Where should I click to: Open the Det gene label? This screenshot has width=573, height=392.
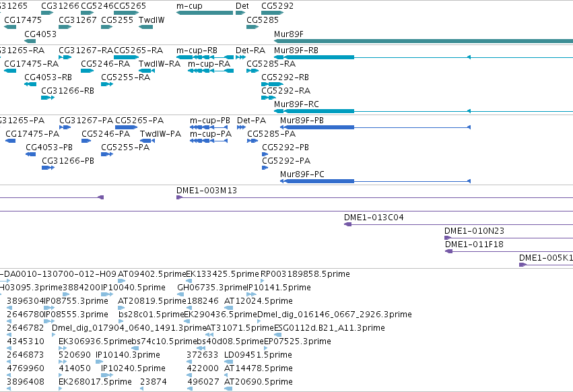[x=242, y=6]
